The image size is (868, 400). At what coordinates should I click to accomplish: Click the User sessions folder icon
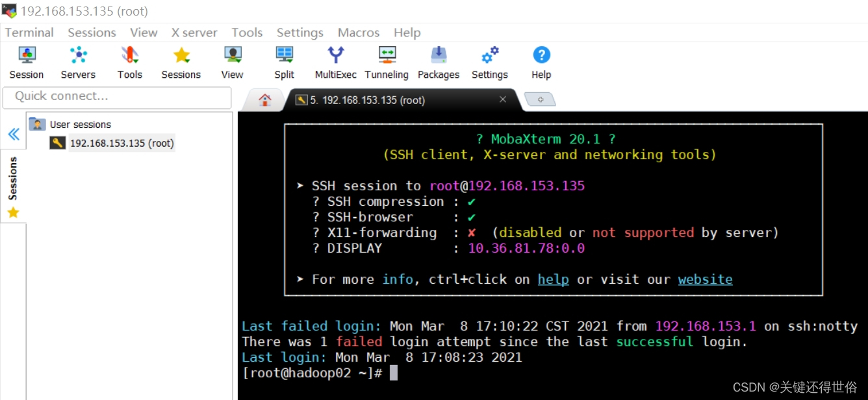point(38,124)
